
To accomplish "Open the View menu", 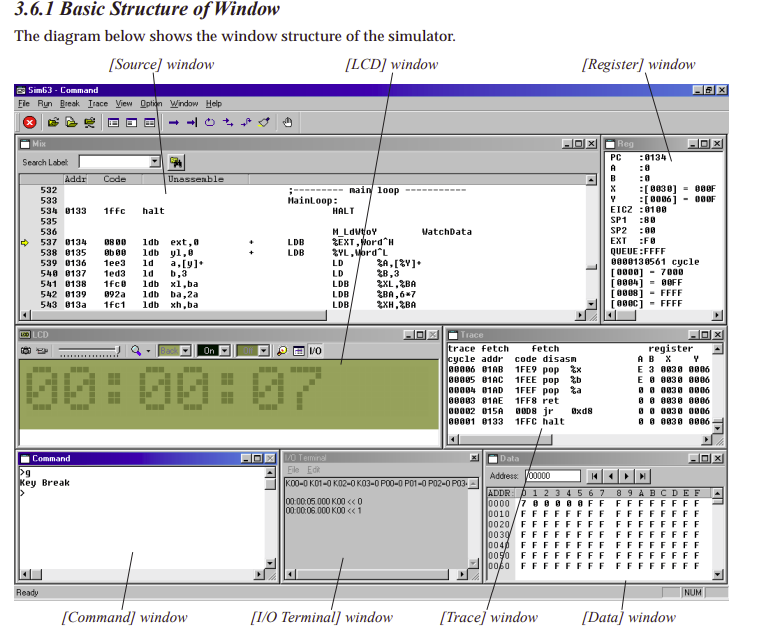I will coord(124,104).
